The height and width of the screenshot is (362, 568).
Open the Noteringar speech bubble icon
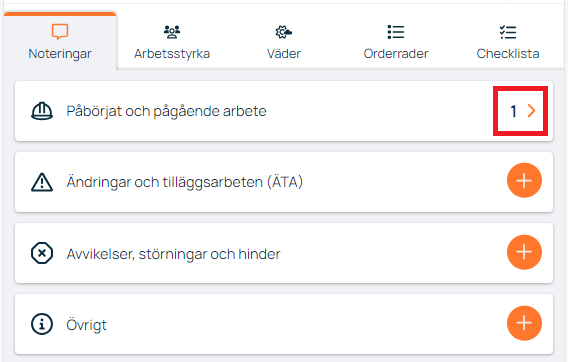pyautogui.click(x=60, y=32)
